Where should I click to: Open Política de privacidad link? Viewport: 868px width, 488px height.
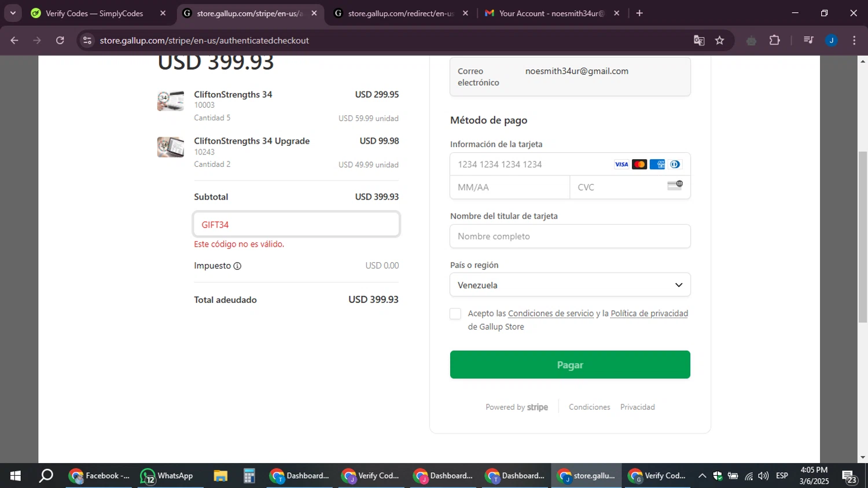(649, 314)
